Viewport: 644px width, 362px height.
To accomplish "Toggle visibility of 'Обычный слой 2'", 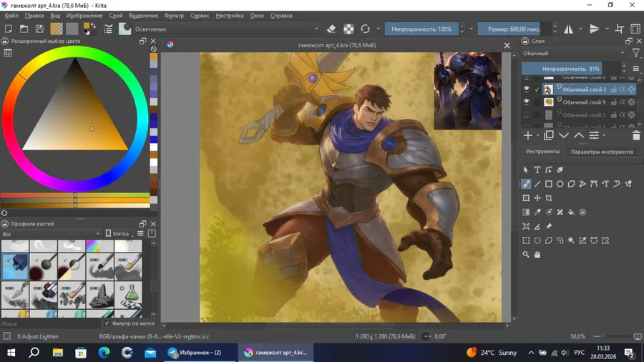I will click(527, 89).
